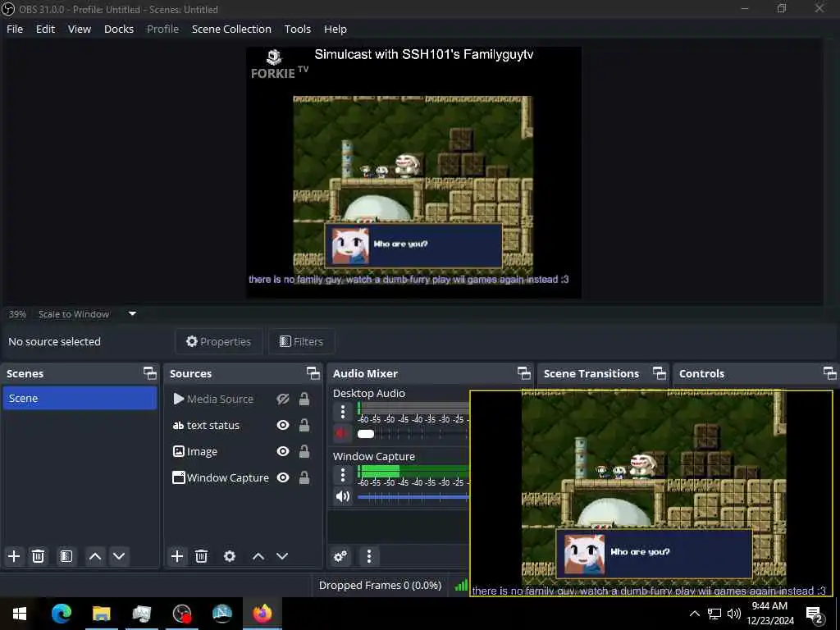Open the Docks menu

click(119, 29)
